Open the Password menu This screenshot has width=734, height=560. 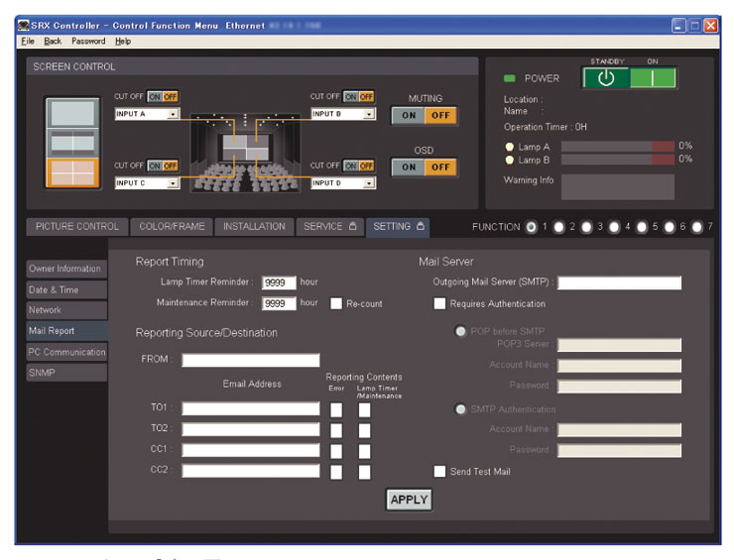coord(87,41)
